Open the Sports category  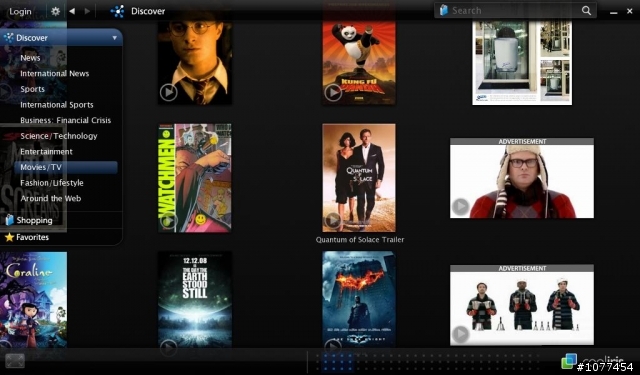(32, 89)
